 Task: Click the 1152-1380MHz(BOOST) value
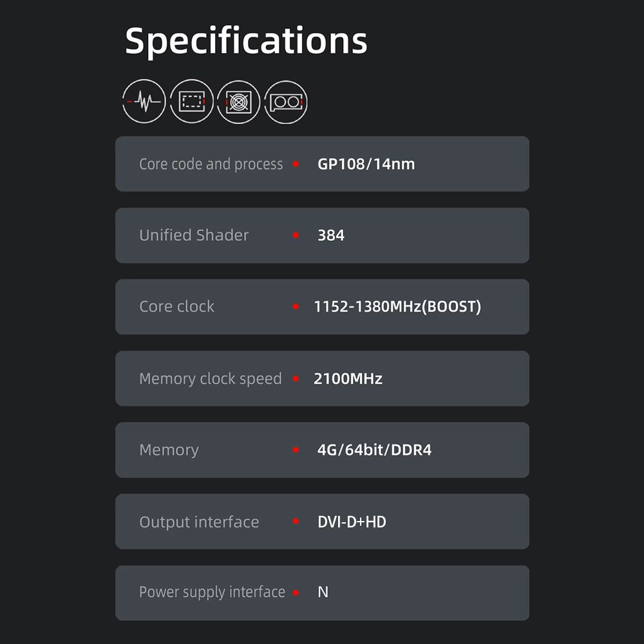(397, 307)
